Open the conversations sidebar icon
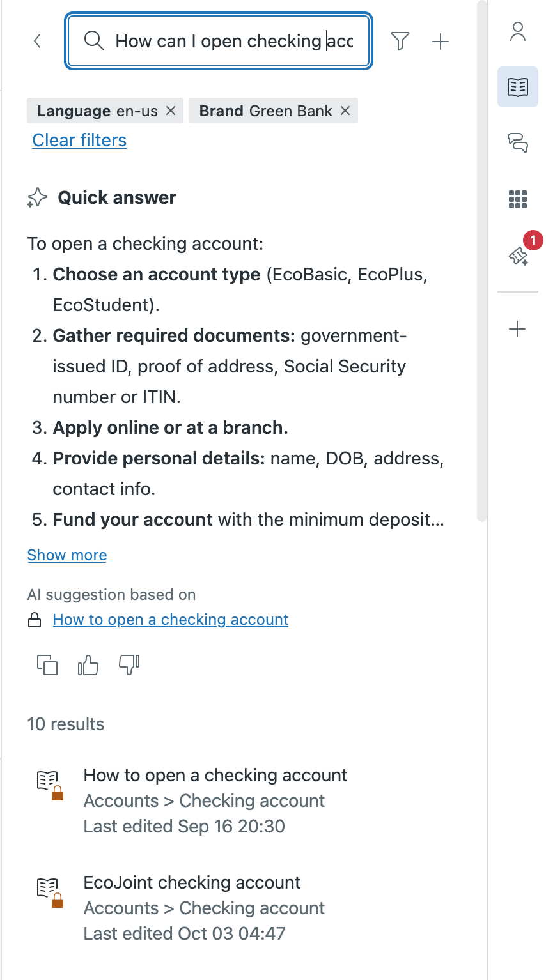Viewport: 546px width, 980px height. [517, 142]
